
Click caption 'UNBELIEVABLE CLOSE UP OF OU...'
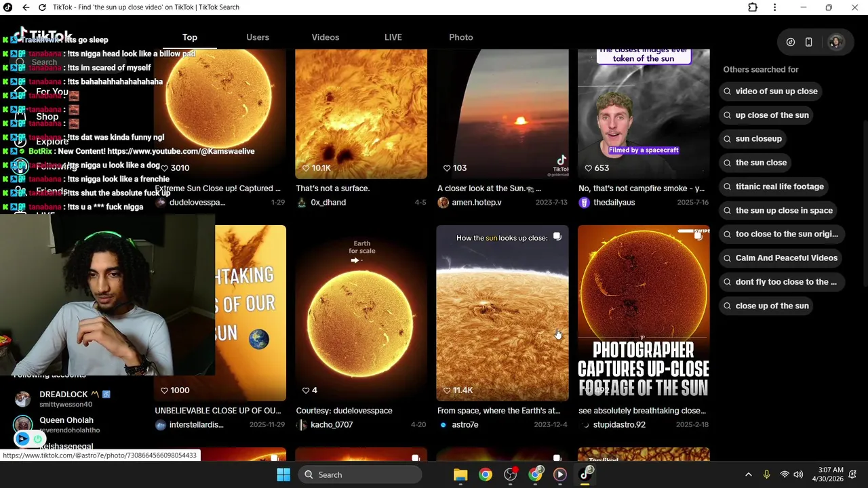pyautogui.click(x=218, y=411)
